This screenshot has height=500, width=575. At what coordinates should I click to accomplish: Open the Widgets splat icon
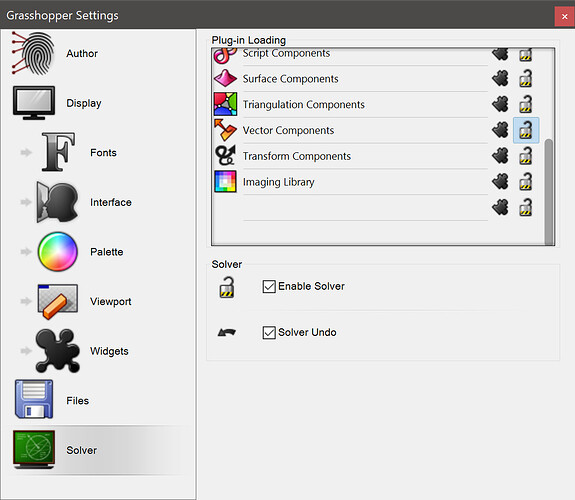click(58, 351)
